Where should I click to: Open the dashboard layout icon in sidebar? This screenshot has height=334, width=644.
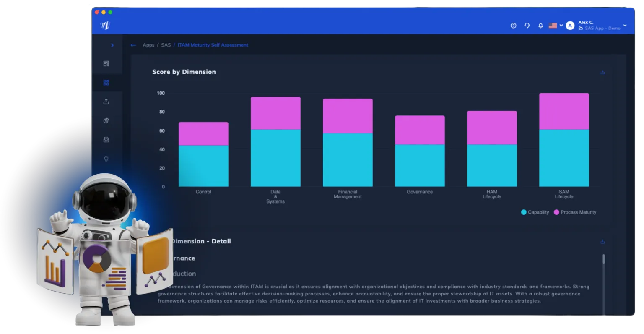[x=106, y=64]
